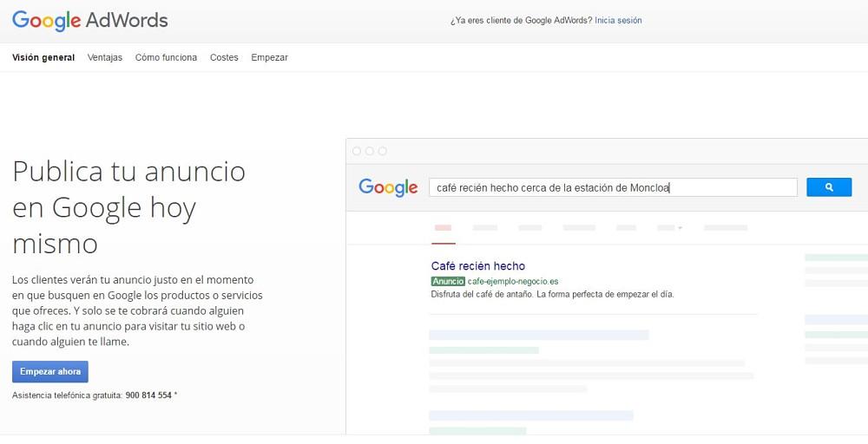Image resolution: width=868 pixels, height=444 pixels.
Task: Open the Costes tab
Action: pos(224,57)
